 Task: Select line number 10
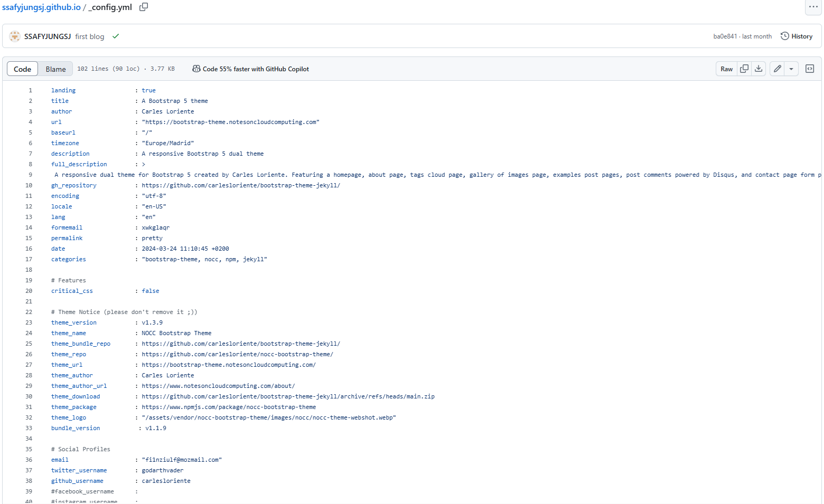point(29,185)
